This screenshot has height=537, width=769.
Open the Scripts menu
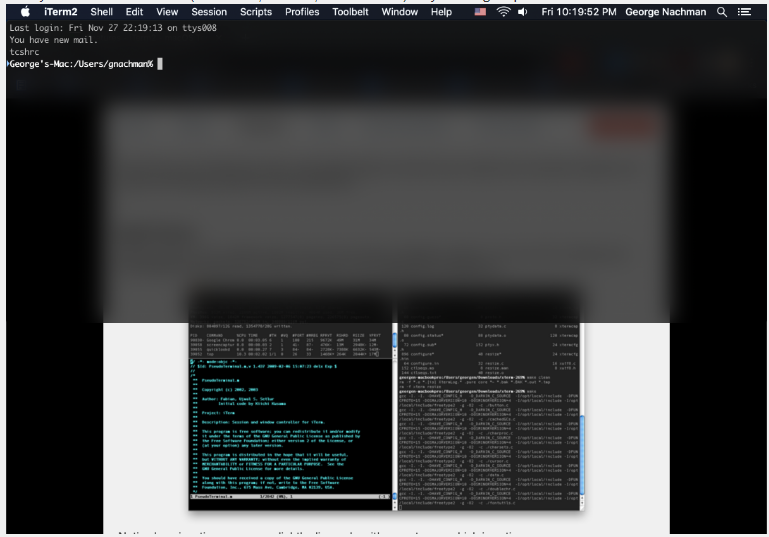[256, 12]
